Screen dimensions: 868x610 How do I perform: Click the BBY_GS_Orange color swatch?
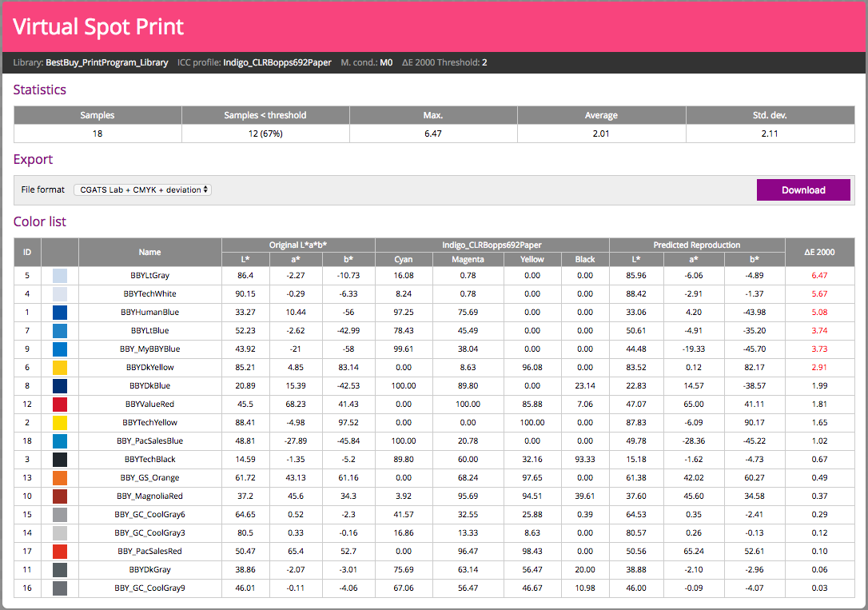click(60, 478)
